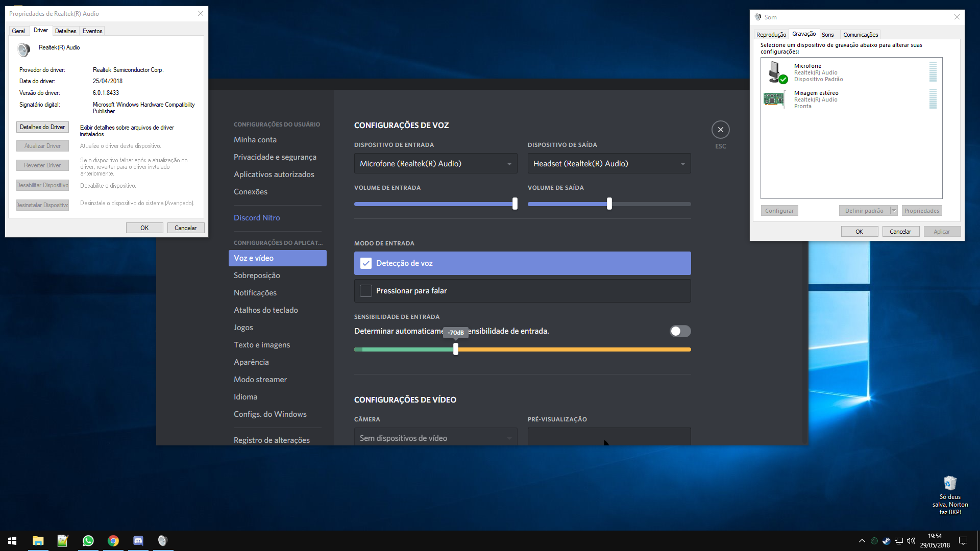Open Minha conta in Discord settings
The height and width of the screenshot is (551, 980).
pyautogui.click(x=277, y=140)
